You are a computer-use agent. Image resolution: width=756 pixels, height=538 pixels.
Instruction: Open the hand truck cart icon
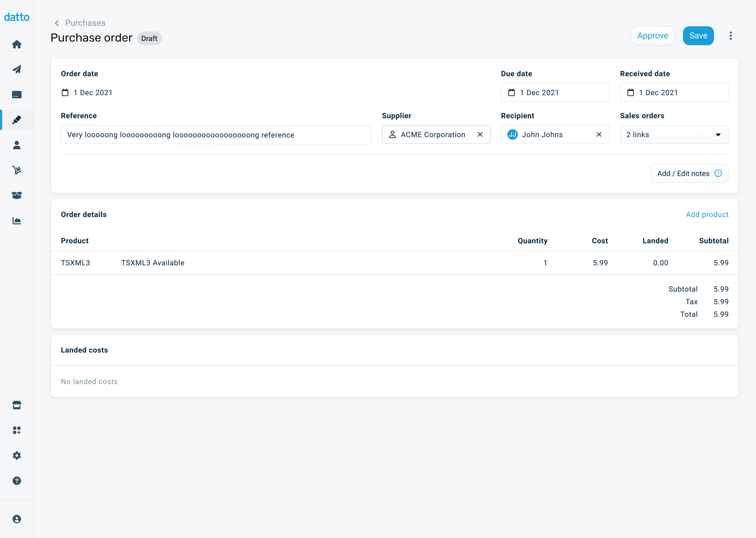17,170
